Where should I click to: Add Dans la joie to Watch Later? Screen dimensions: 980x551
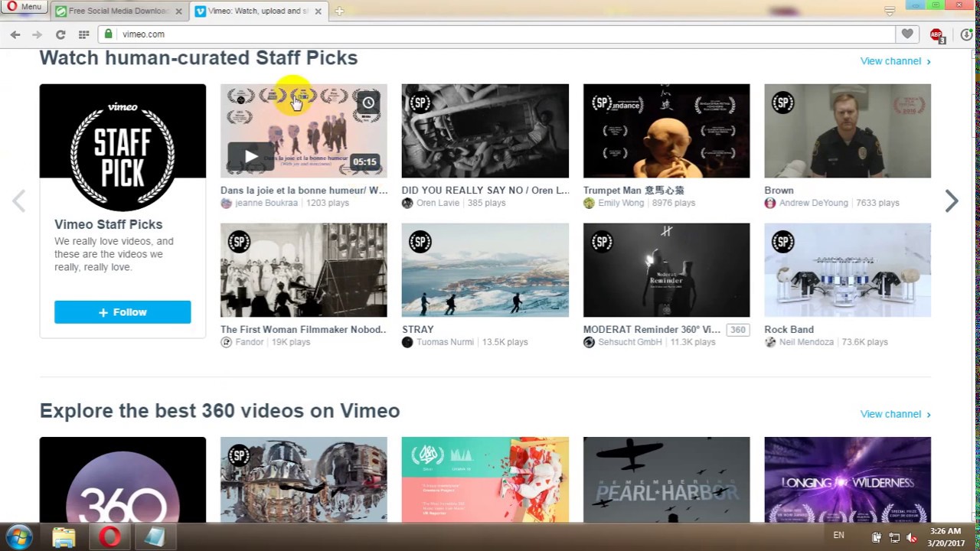368,103
